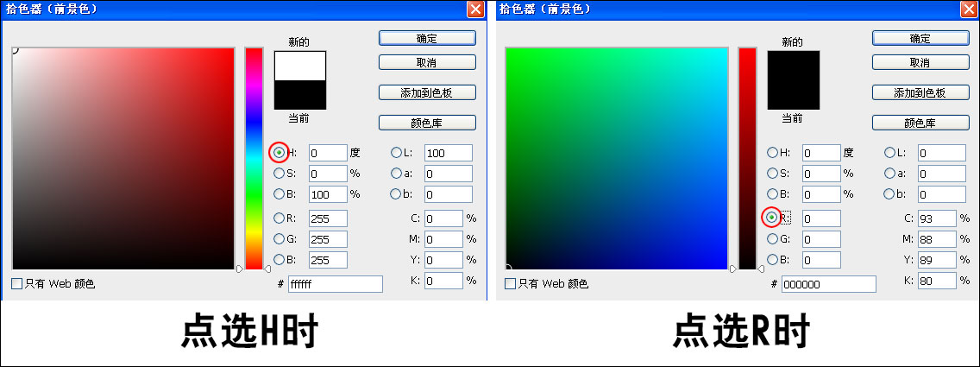
Task: Select the Lab b radio in right dialog
Action: [x=889, y=193]
